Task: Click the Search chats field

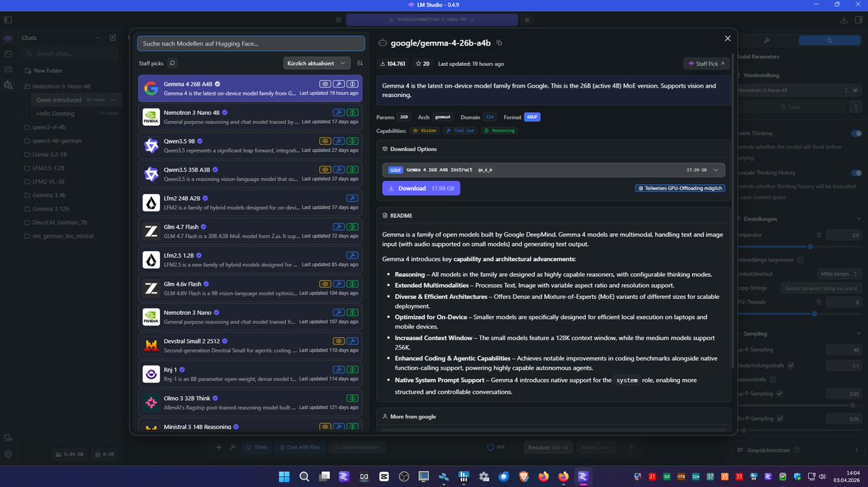Action: (x=69, y=54)
